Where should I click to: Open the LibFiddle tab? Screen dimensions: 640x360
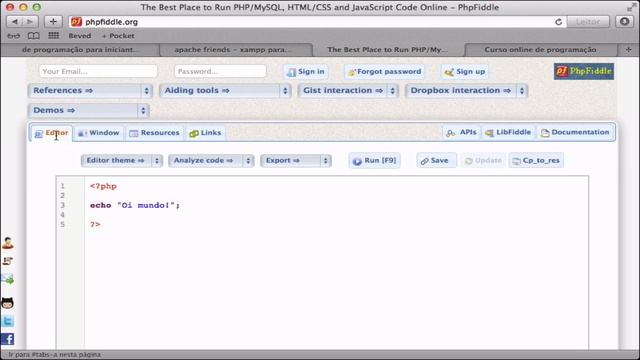(x=508, y=133)
